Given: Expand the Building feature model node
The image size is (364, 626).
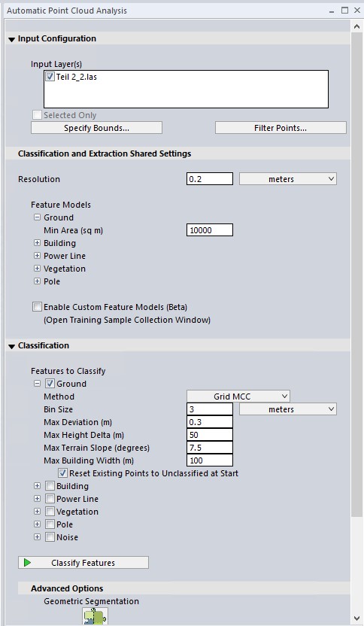Looking at the screenshot, I should coord(37,243).
